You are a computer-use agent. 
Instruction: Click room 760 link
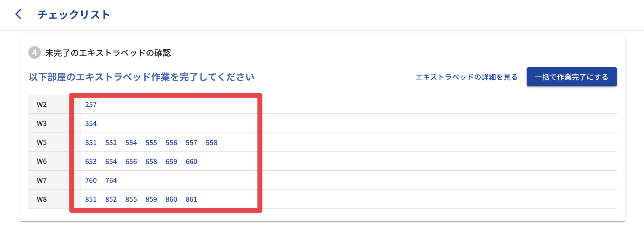91,180
